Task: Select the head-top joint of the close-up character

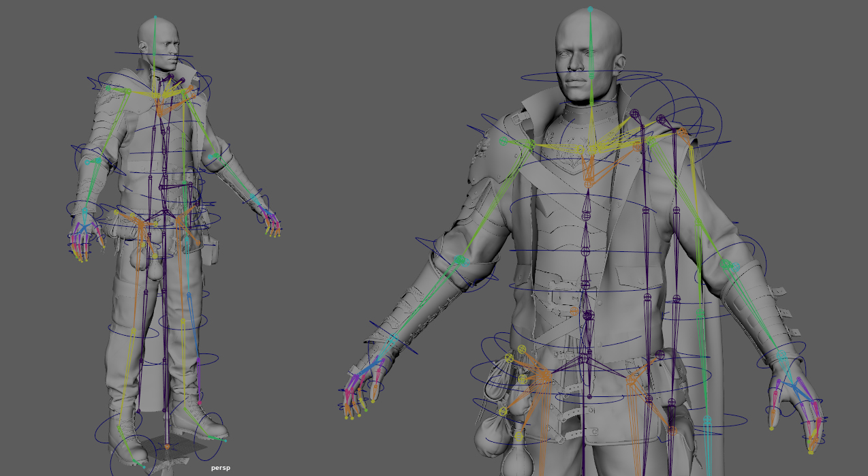Action: [x=590, y=9]
